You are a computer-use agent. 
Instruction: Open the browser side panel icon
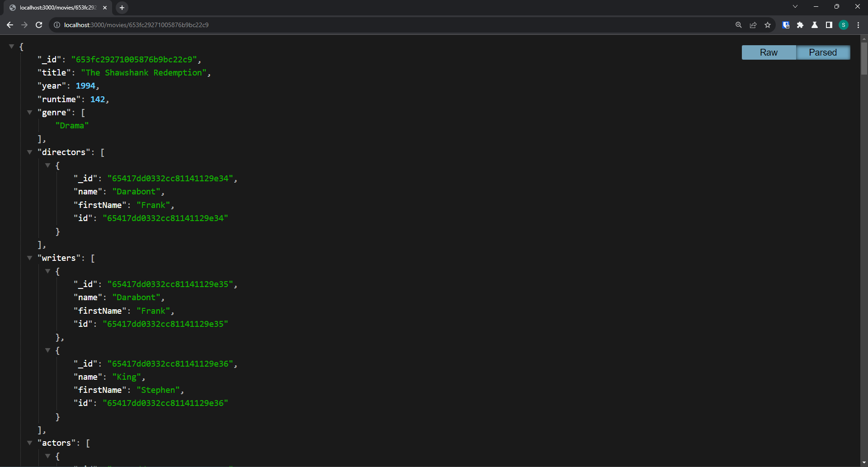point(829,25)
